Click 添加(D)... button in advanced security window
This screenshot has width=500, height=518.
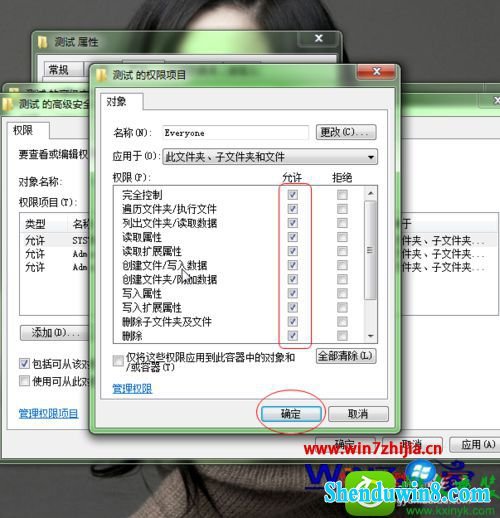[x=55, y=333]
